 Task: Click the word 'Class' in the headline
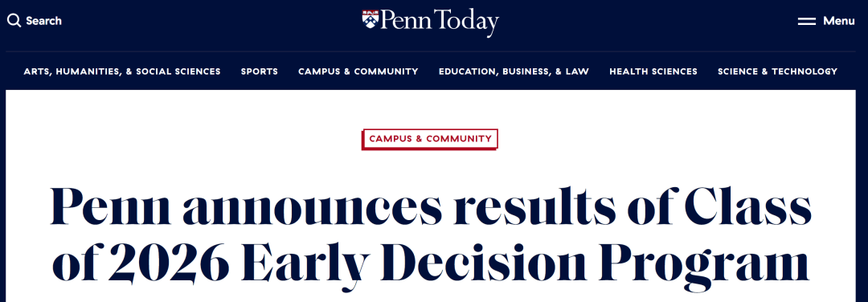[748, 206]
